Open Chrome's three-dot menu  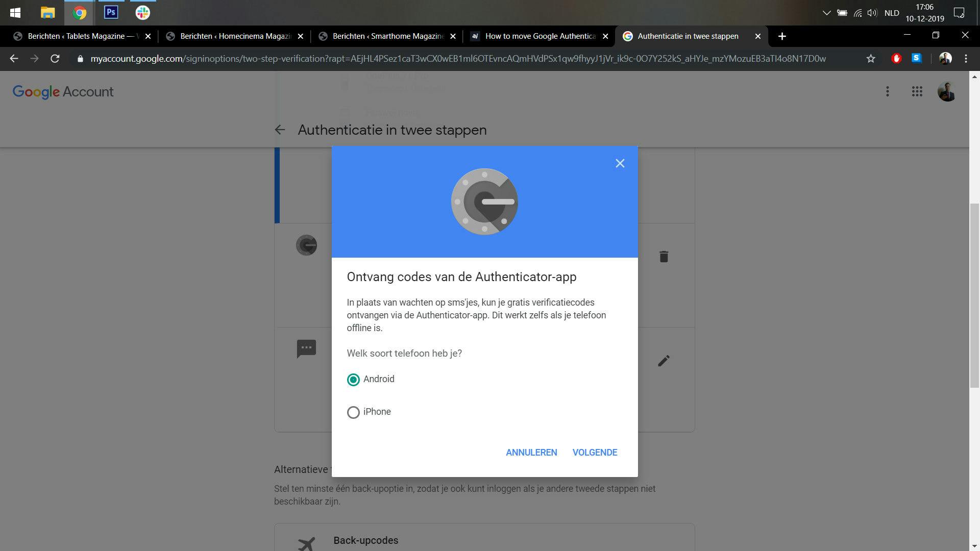[x=966, y=59]
